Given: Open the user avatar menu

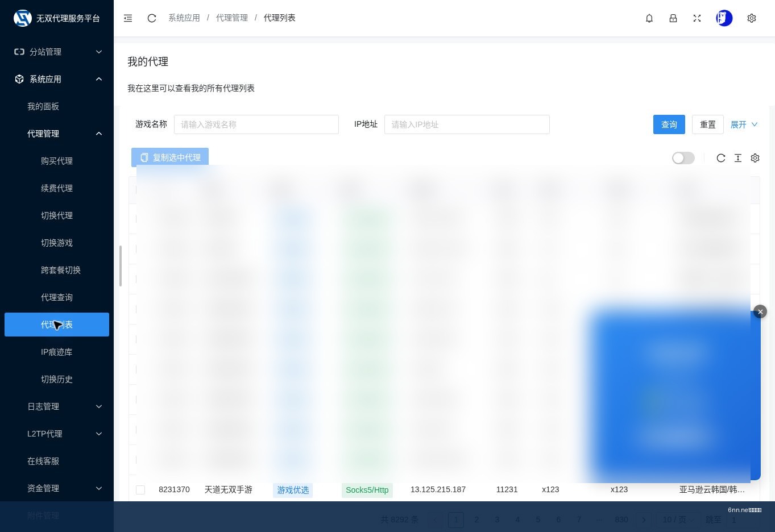Looking at the screenshot, I should (x=724, y=18).
